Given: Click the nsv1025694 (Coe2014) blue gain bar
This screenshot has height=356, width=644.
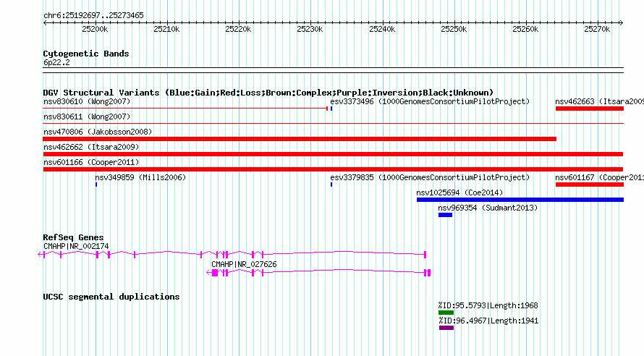Looking at the screenshot, I should 520,200.
